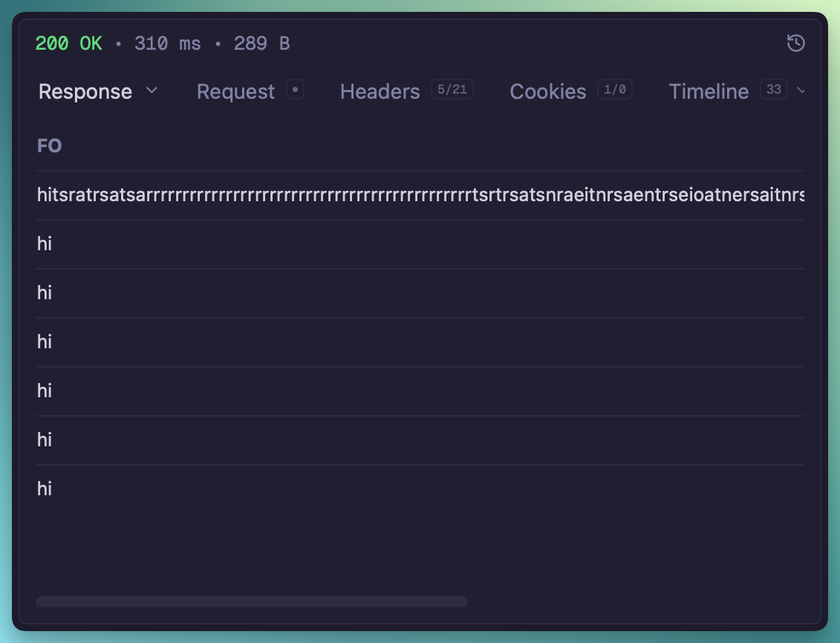Click the 310 ms response time
Viewport: 840px width, 643px height.
[x=167, y=44]
